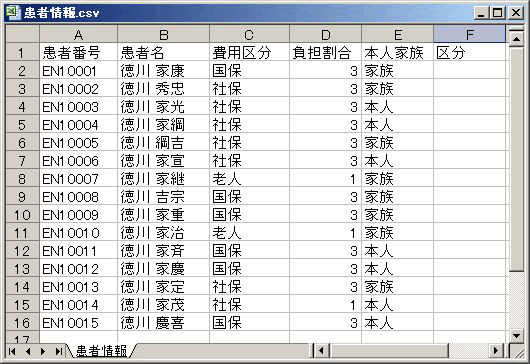This screenshot has width=530, height=364.
Task: Select row 16 header
Action: pyautogui.click(x=22, y=322)
